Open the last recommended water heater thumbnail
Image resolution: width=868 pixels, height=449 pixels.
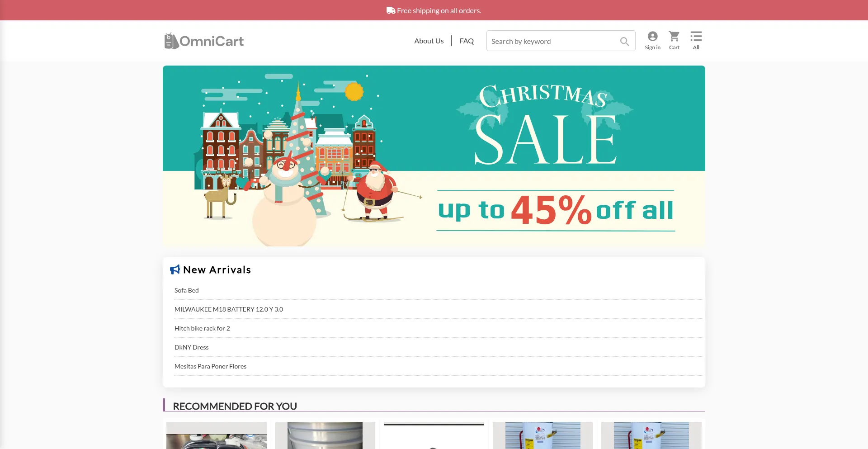point(651,435)
